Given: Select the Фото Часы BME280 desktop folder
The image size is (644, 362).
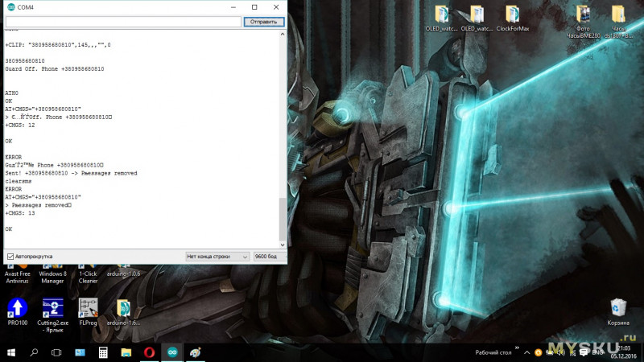Looking at the screenshot, I should [583, 22].
